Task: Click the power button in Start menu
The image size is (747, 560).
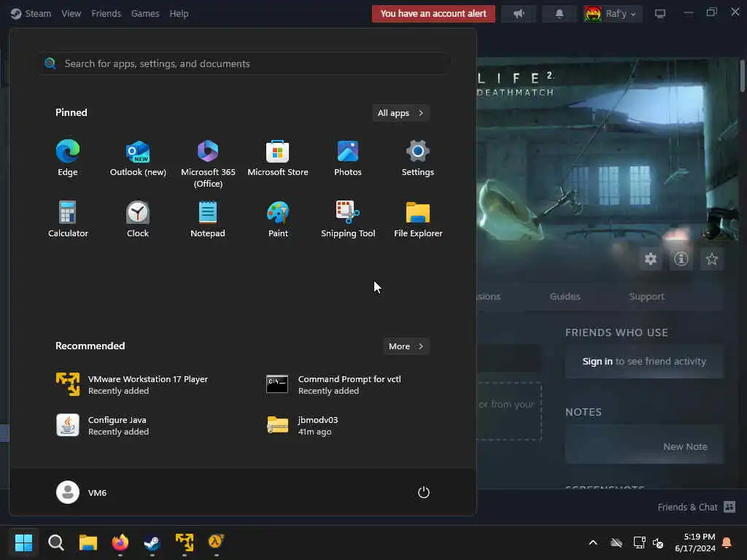Action: (x=424, y=492)
